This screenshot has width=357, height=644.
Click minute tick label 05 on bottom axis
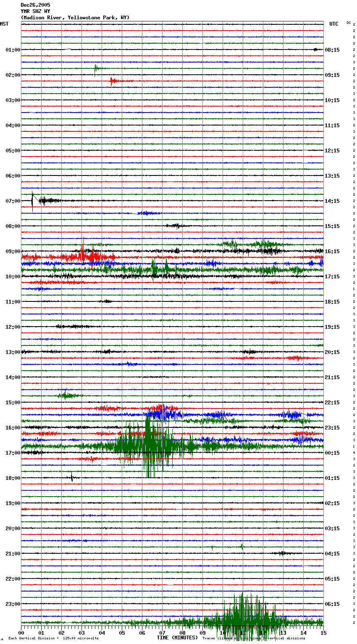122,633
